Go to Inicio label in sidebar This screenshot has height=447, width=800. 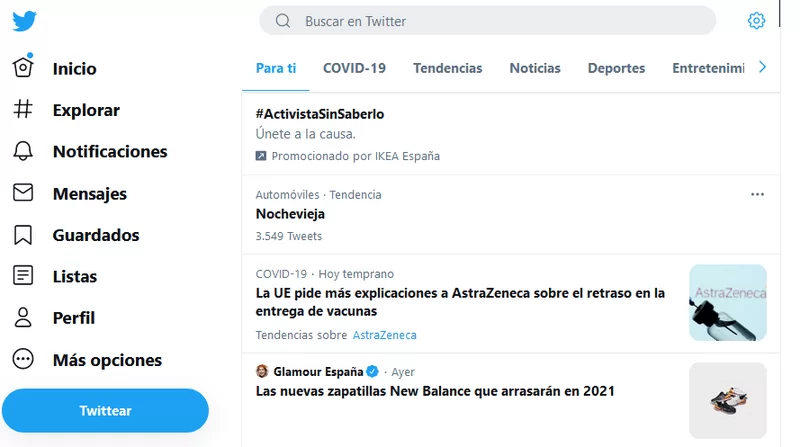point(74,68)
